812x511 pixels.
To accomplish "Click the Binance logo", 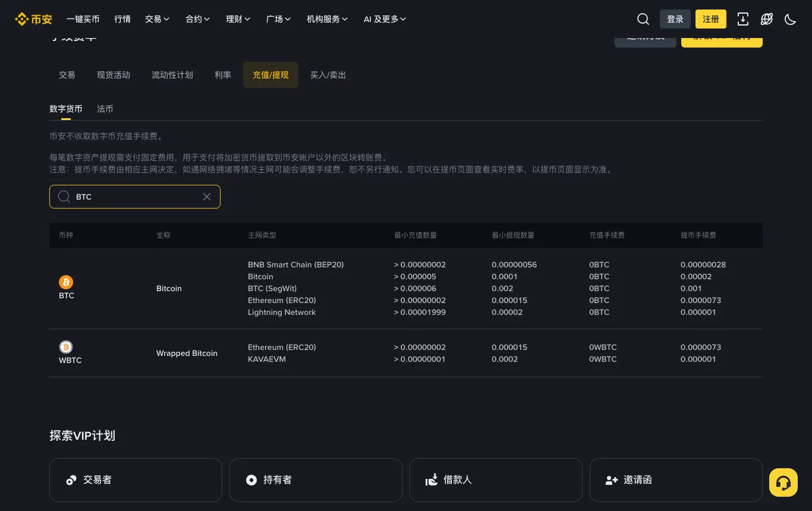I will pos(33,19).
